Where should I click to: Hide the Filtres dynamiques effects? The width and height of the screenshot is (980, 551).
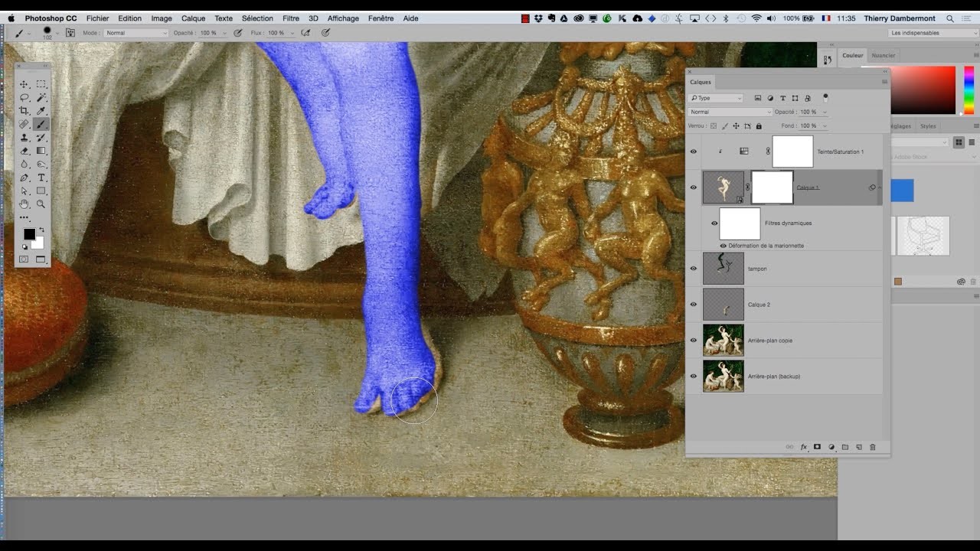pyautogui.click(x=714, y=223)
